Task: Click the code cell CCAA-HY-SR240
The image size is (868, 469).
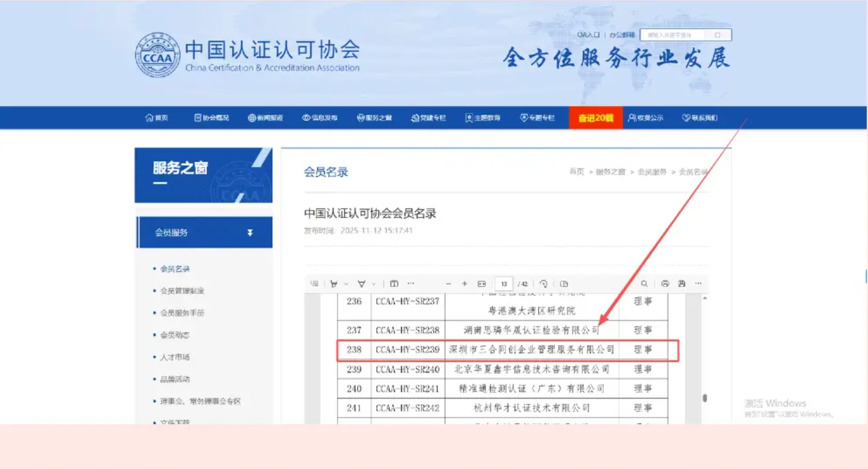Action: [407, 369]
